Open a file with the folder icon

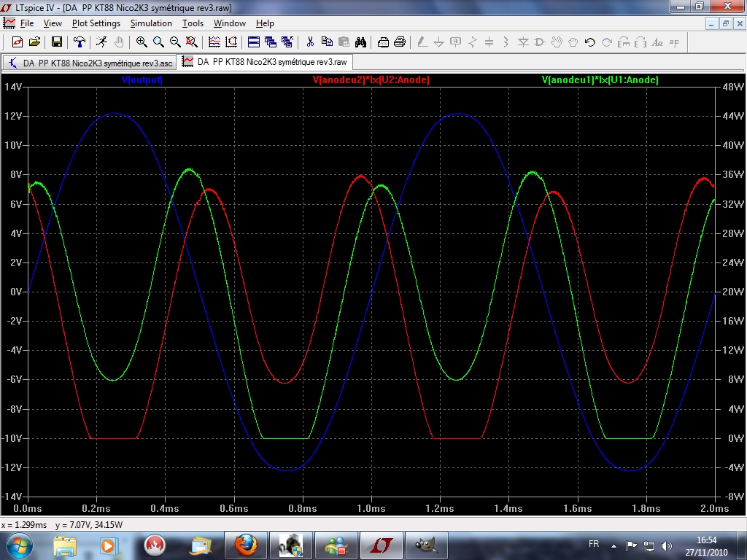pos(34,42)
